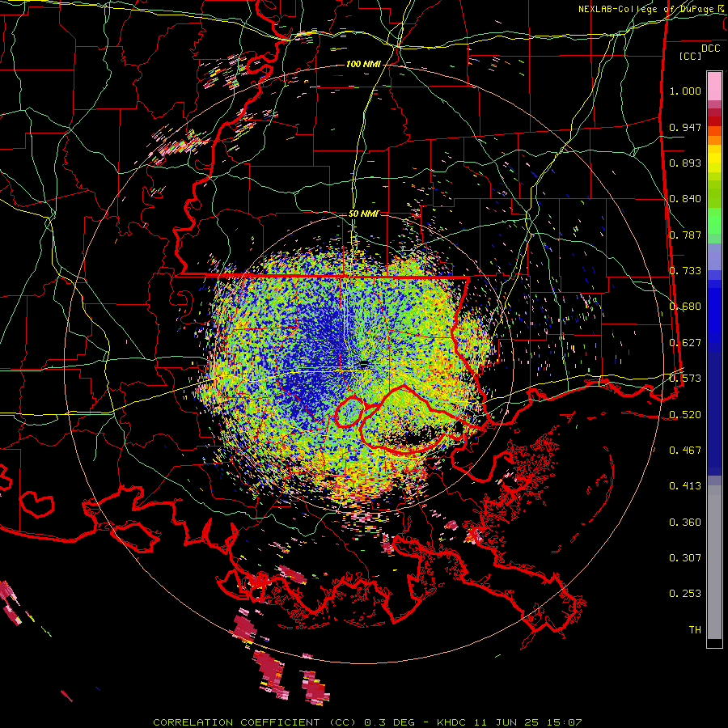Click the 0.520 legend value
Image resolution: width=728 pixels, height=728 pixels.
click(x=685, y=415)
